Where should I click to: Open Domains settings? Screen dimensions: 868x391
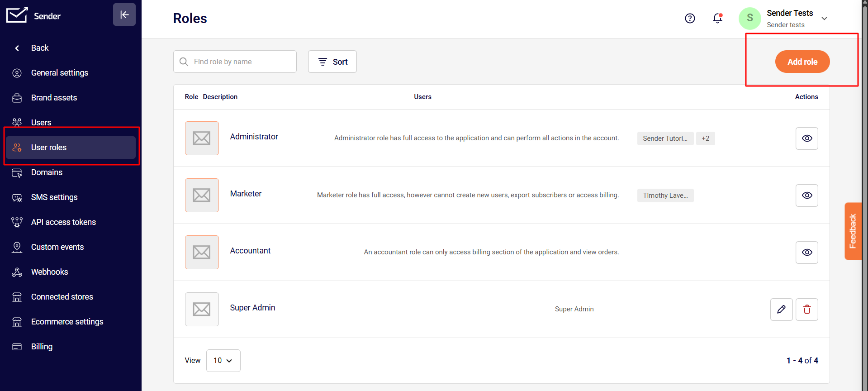71,172
